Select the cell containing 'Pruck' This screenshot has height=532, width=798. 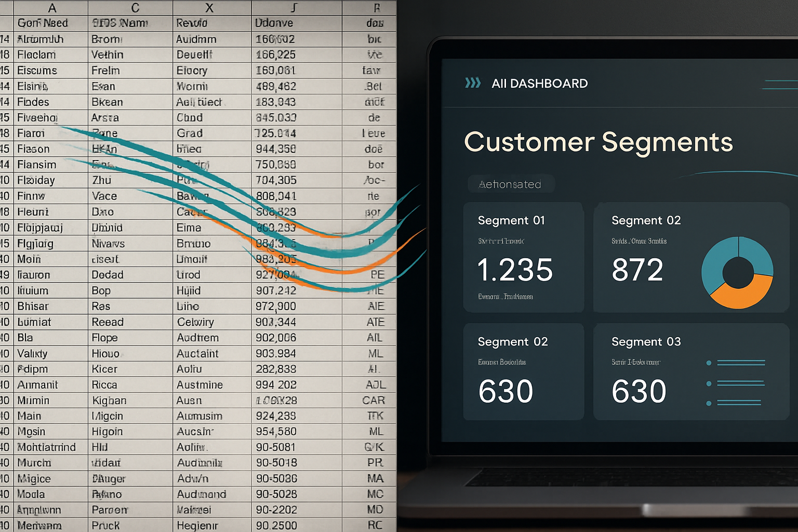coord(130,525)
